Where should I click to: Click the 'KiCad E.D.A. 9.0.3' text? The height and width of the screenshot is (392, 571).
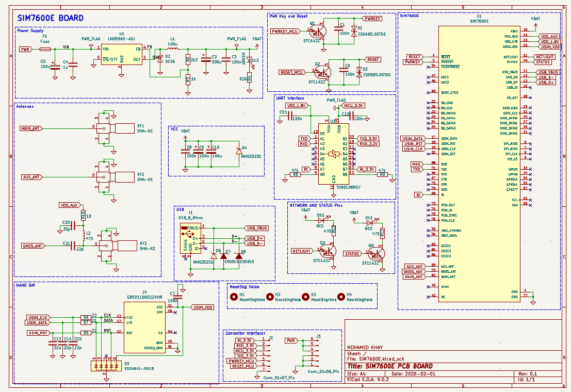click(368, 379)
